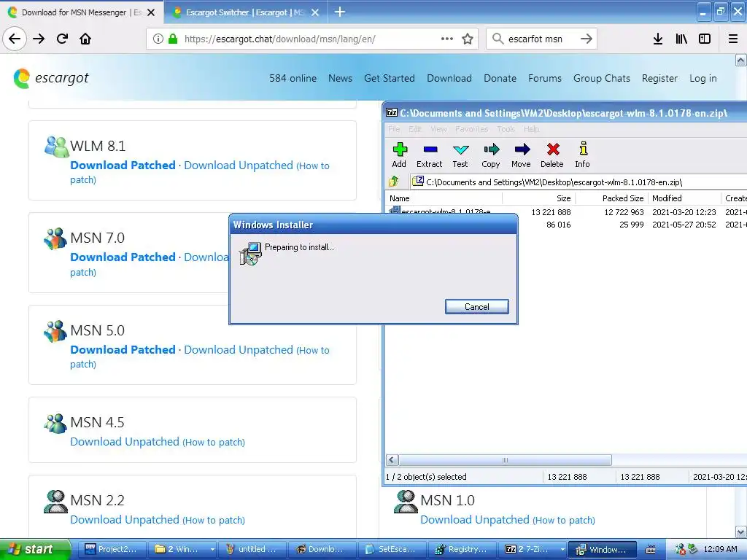Click the escargot logo
The height and width of the screenshot is (560, 747).
(x=52, y=78)
